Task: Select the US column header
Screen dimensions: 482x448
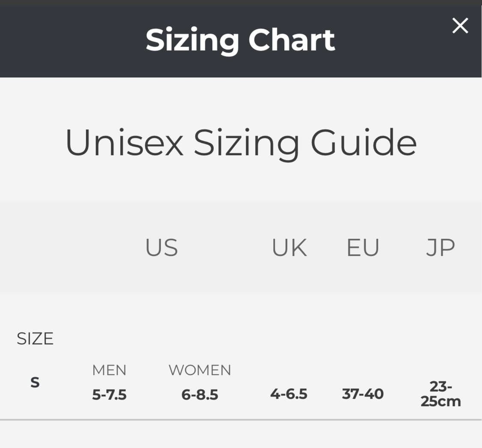Action: tap(162, 247)
